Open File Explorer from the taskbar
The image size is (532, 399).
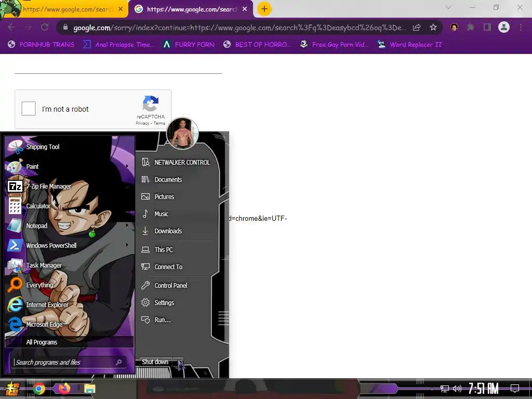point(89,389)
